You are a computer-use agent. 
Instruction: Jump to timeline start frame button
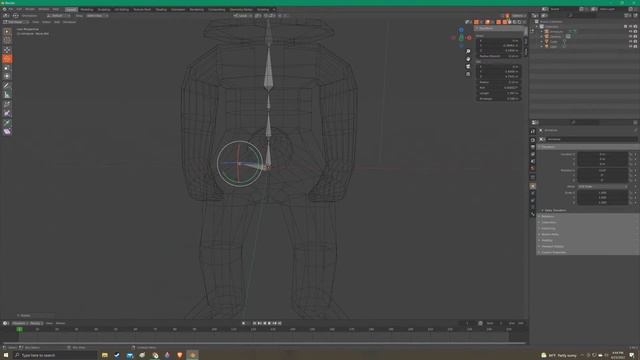coord(254,323)
